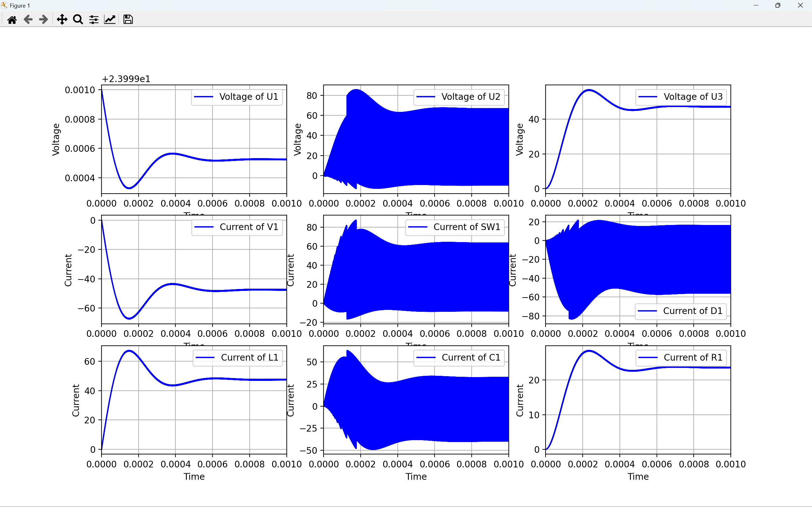Click the Current of V1 legend
Image resolution: width=812 pixels, height=507 pixels.
click(237, 227)
